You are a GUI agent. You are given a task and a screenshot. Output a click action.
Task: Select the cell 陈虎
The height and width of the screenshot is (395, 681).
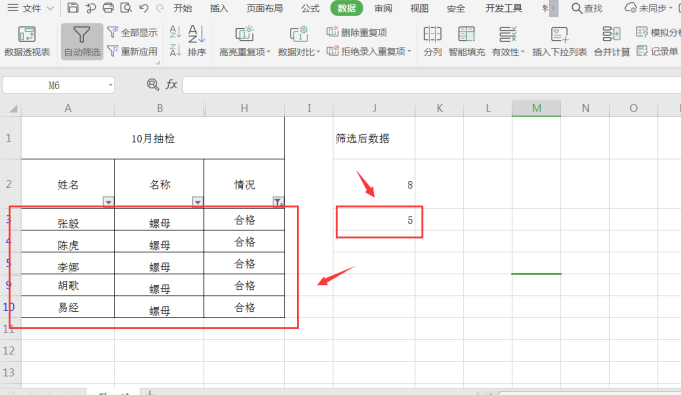(68, 242)
